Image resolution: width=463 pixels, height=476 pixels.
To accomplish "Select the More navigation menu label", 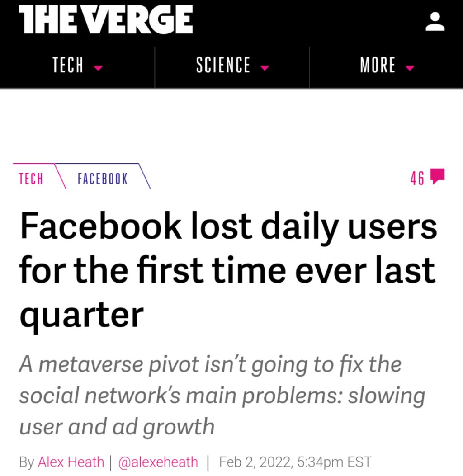I will coord(378,65).
